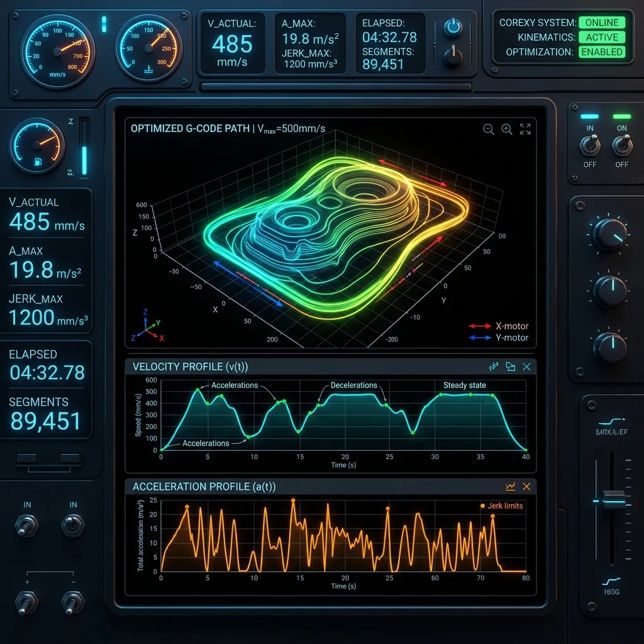The height and width of the screenshot is (644, 644).
Task: Click the COREXY SYSTEM label
Action: pos(538,23)
